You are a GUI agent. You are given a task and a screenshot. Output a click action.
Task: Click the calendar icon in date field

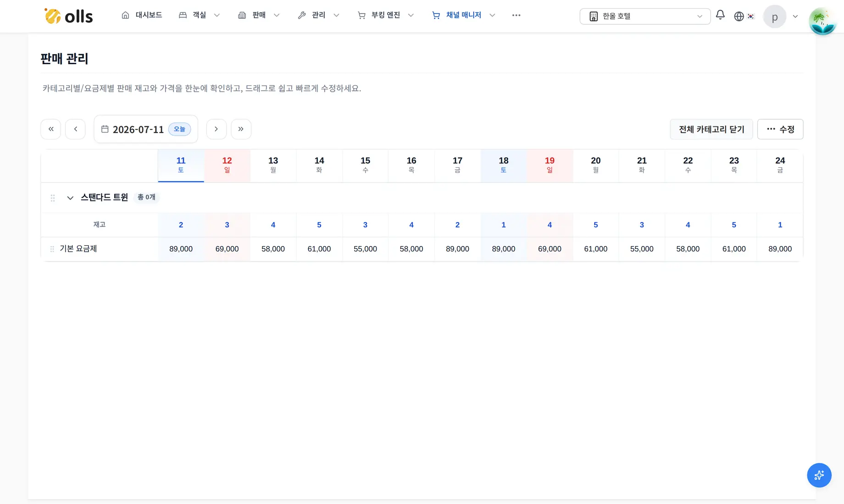point(105,129)
